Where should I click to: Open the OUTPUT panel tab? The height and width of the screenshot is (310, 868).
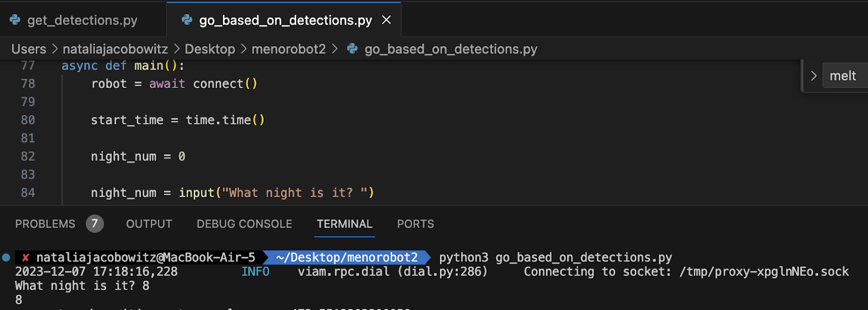pos(149,224)
